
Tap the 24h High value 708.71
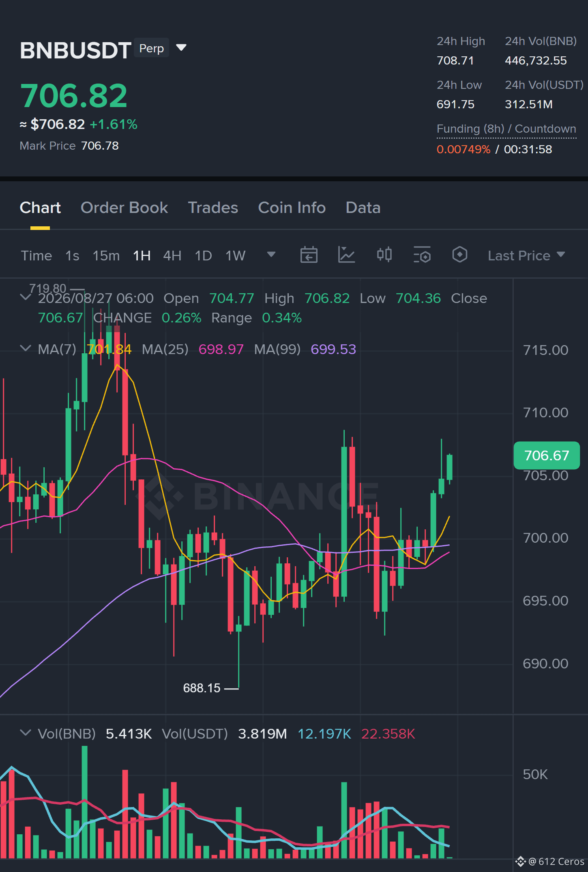(x=455, y=61)
